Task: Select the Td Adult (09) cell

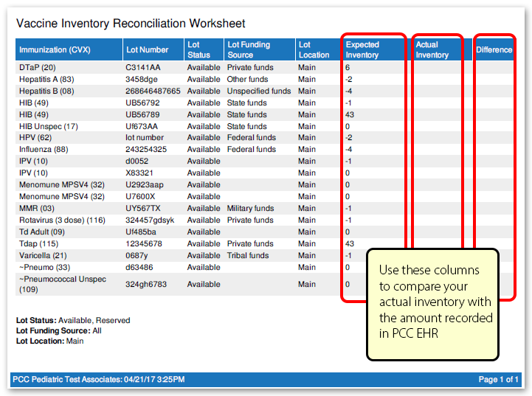Action: tap(42, 232)
